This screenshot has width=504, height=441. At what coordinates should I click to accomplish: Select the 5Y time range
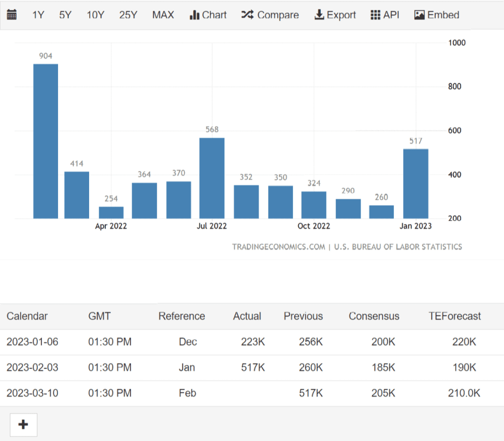coord(65,15)
